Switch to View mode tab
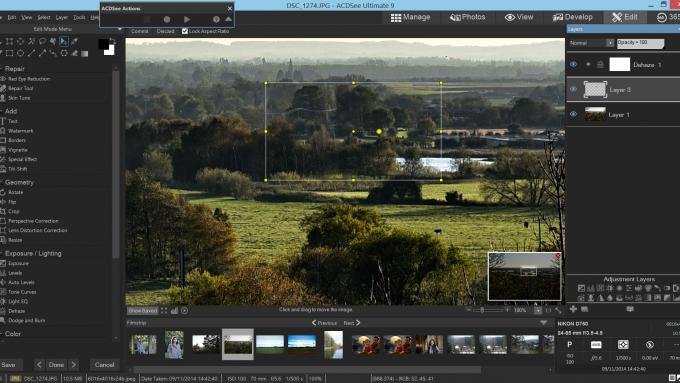This screenshot has width=680, height=383. coord(519,17)
